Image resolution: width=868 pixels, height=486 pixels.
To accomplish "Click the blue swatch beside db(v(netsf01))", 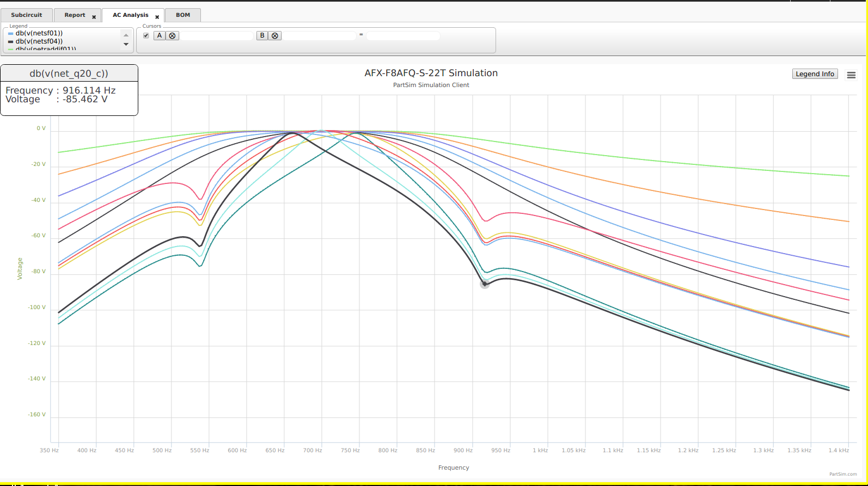I will [11, 34].
